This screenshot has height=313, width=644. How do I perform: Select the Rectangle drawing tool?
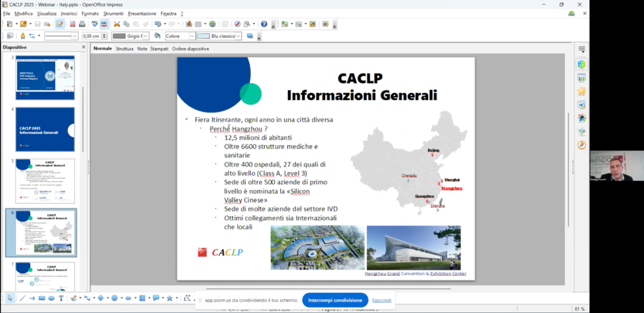[42, 298]
